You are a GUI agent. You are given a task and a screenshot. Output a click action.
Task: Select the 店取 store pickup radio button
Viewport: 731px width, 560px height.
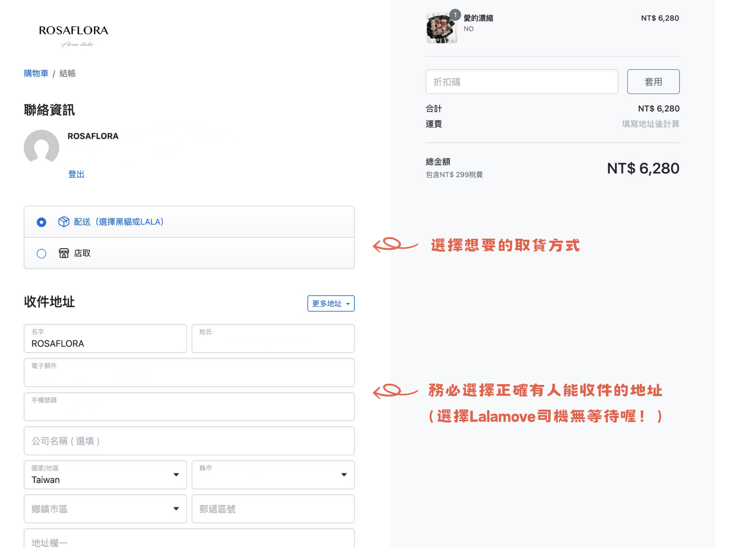click(42, 254)
